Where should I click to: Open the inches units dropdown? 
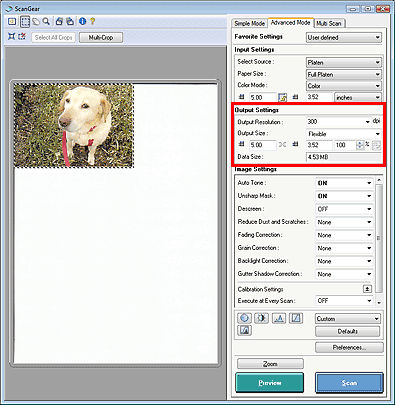pos(358,97)
